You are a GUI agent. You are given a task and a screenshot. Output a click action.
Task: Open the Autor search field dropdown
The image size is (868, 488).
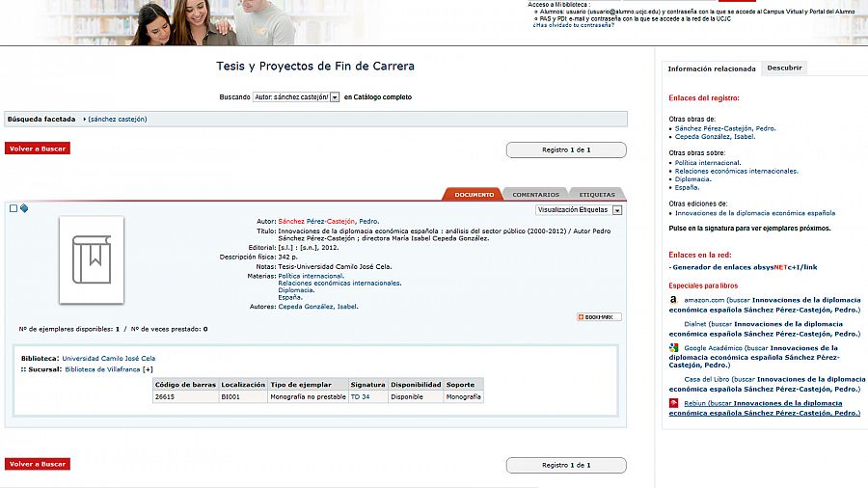tap(335, 97)
